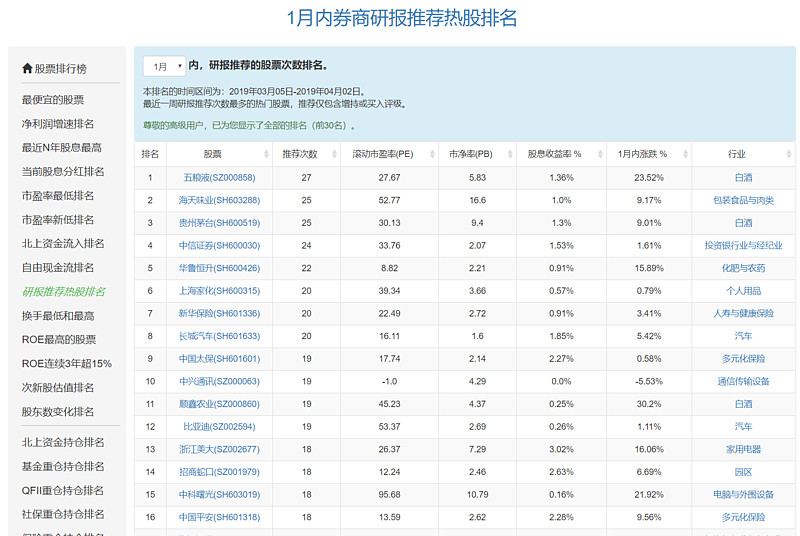Image resolution: width=800 pixels, height=536 pixels.
Task: Select PE value 95.68 in 中科曙光 row
Action: click(x=389, y=495)
